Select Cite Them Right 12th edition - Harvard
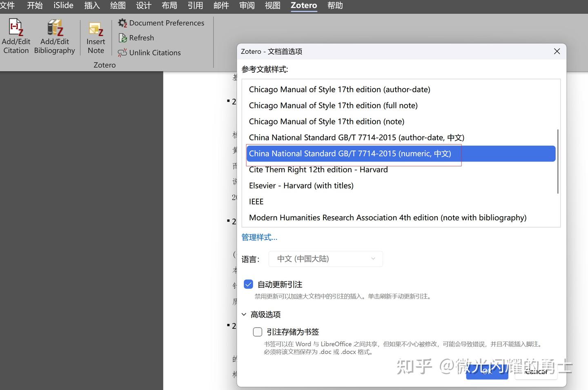 (x=401, y=170)
